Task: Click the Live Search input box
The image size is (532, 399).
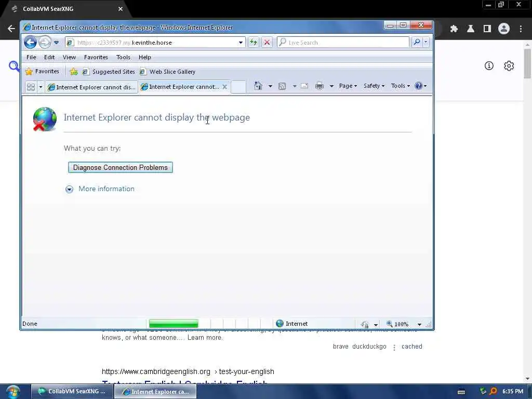Action: [x=343, y=43]
